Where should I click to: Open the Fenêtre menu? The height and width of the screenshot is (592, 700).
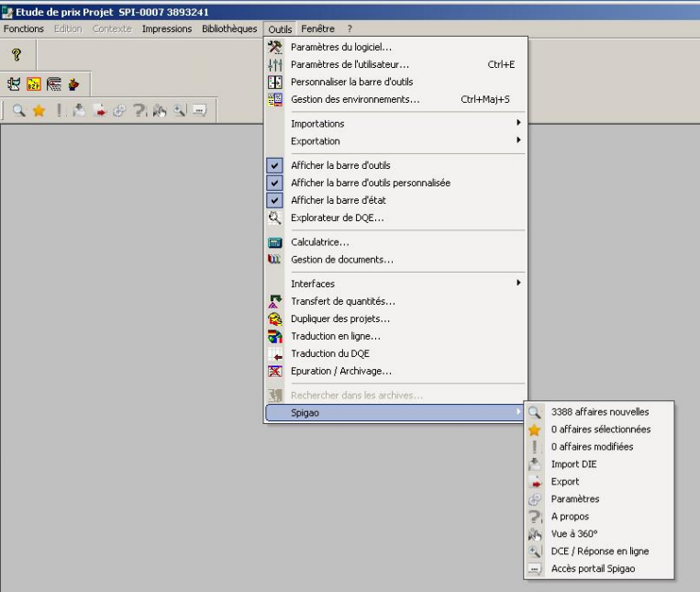[x=317, y=29]
